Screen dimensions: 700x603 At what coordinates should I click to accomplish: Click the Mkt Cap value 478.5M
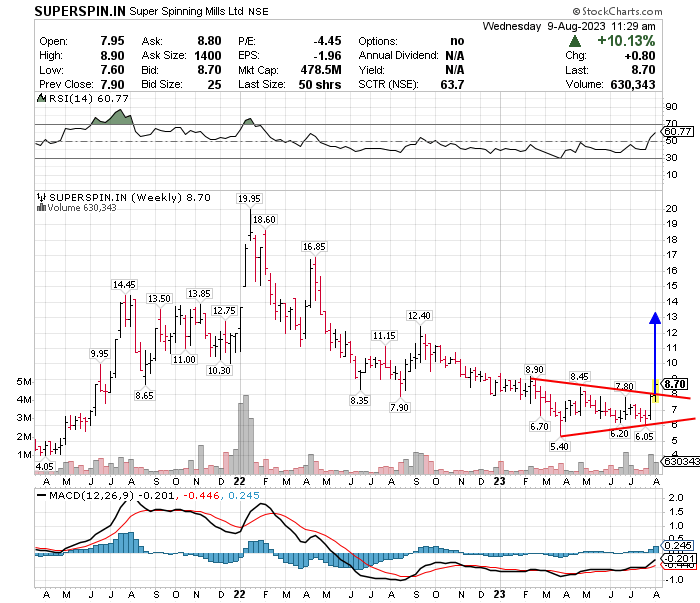pyautogui.click(x=321, y=70)
